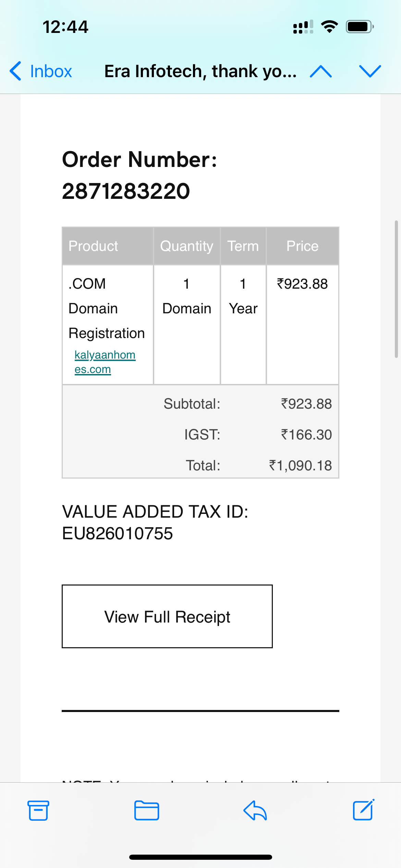401x868 pixels.
Task: Tap the Archive icon in bottom toolbar
Action: tap(38, 810)
